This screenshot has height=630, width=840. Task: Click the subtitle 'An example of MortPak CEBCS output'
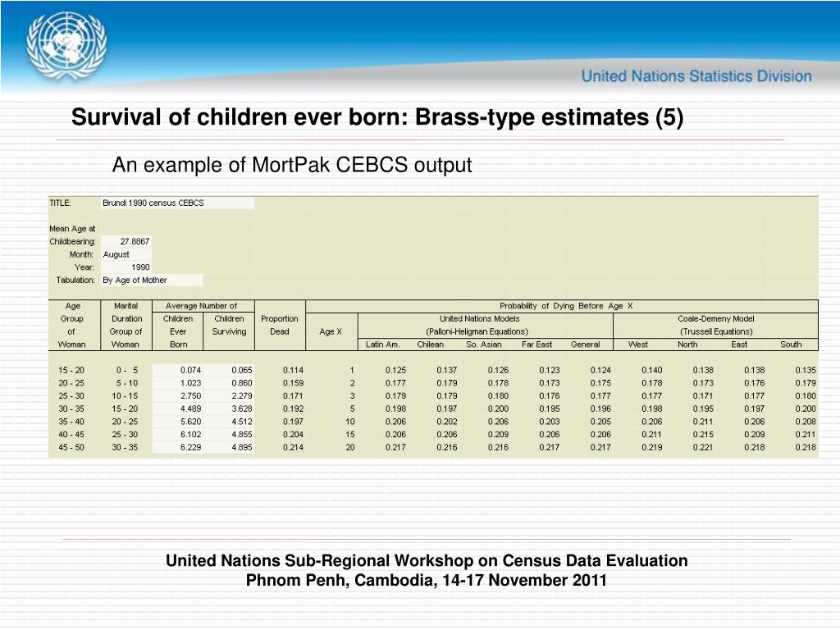pos(292,165)
